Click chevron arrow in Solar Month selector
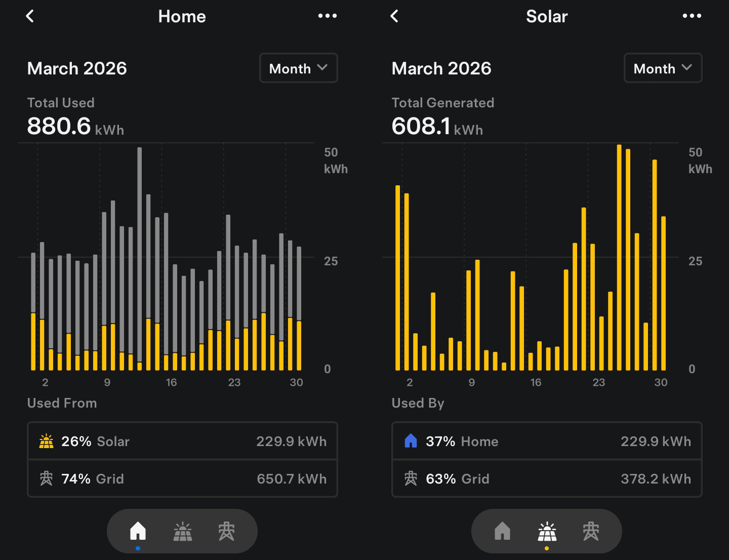729x560 pixels. pyautogui.click(x=687, y=68)
